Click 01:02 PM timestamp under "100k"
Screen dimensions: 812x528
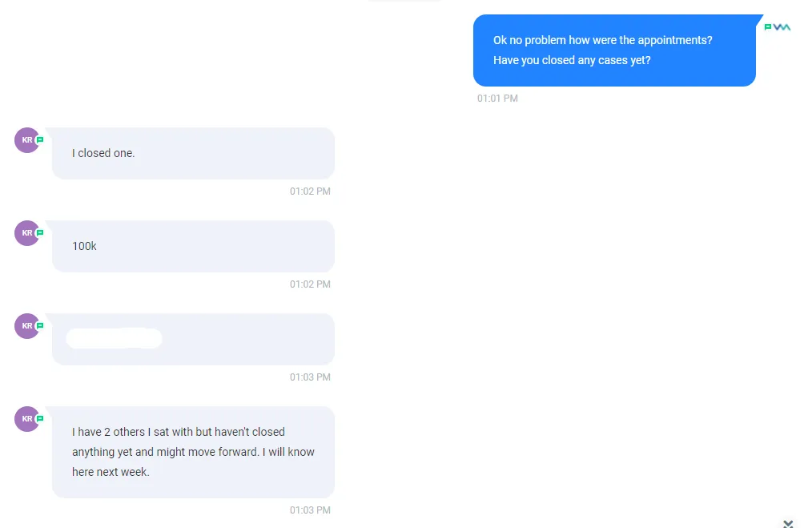pos(310,284)
